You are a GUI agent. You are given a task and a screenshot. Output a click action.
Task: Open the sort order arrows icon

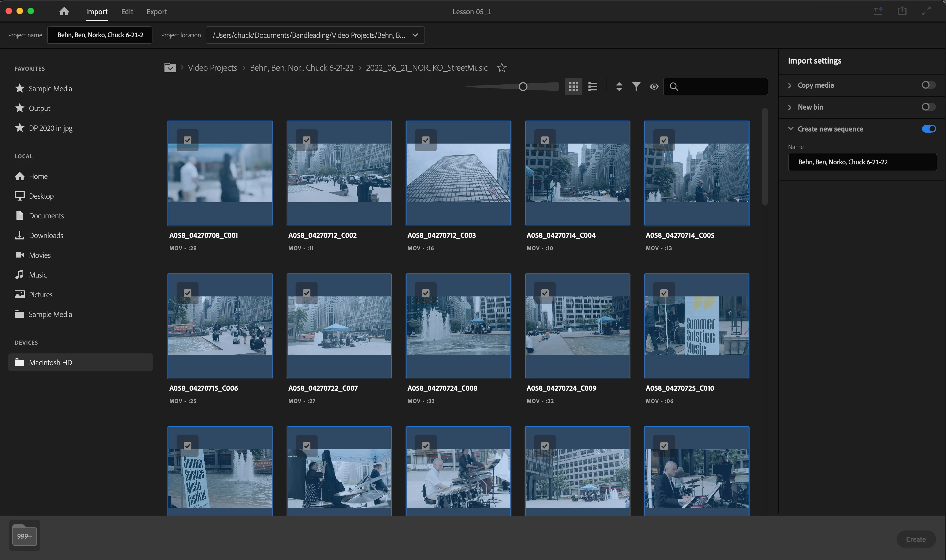pos(619,87)
